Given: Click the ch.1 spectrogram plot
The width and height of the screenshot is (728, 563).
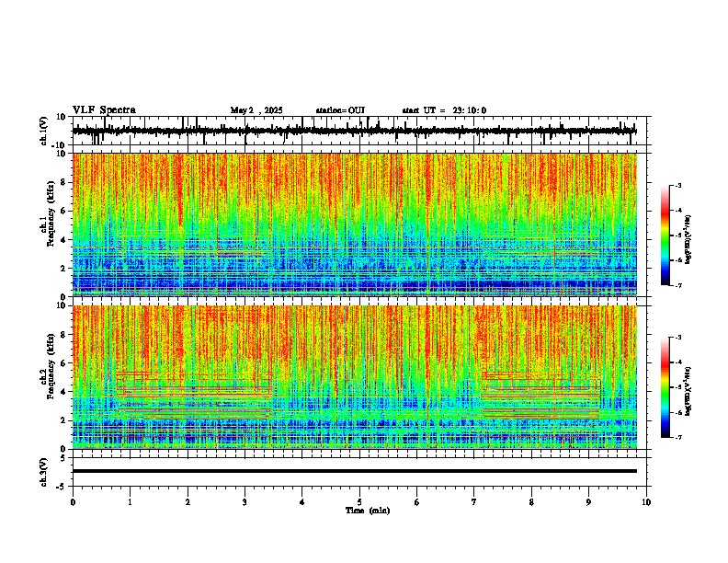Looking at the screenshot, I should 355,224.
